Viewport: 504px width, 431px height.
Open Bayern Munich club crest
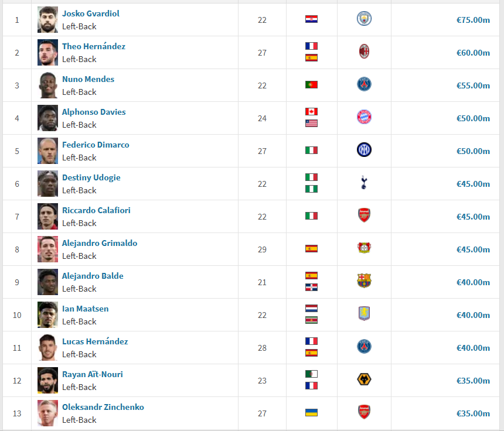click(364, 117)
